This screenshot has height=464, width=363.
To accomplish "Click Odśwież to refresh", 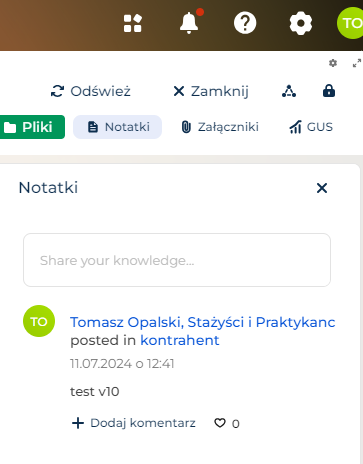I will pos(91,91).
